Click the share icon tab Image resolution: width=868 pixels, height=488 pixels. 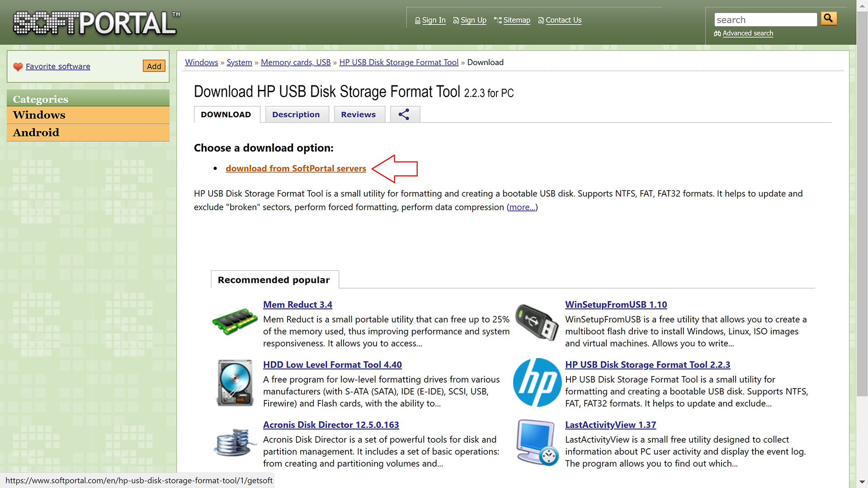[x=405, y=114]
